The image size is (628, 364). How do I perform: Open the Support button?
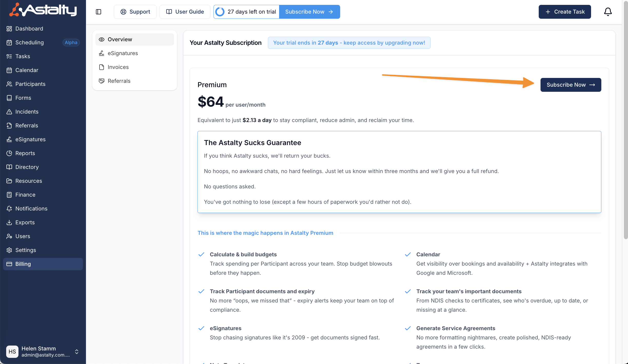(135, 12)
